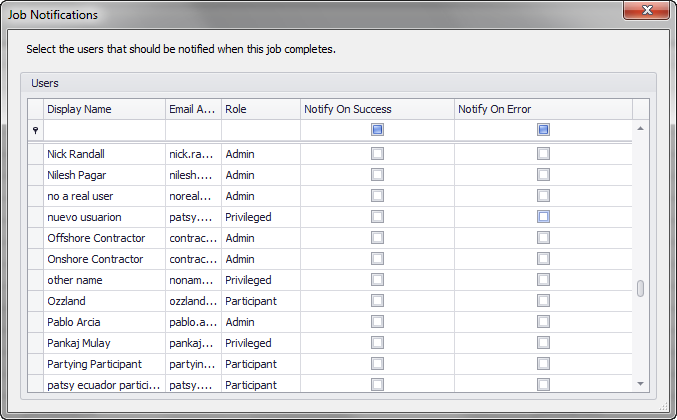Tick Notify On Error for other name
The width and height of the screenshot is (677, 420).
pyautogui.click(x=543, y=280)
